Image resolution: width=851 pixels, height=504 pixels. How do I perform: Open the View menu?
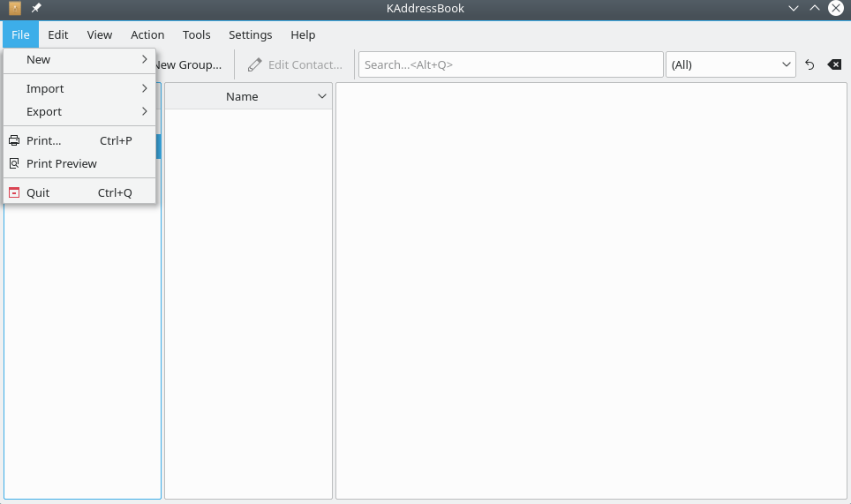click(x=100, y=34)
